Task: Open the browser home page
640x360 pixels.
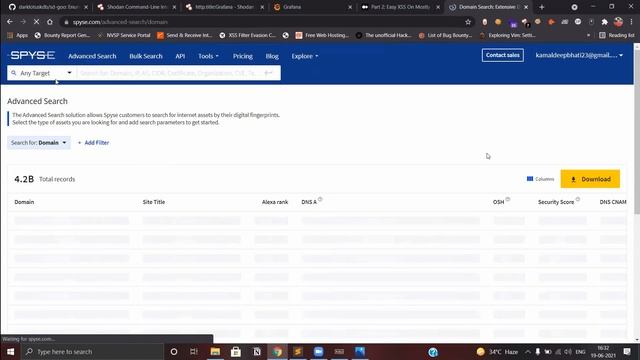Action: (x=50, y=22)
